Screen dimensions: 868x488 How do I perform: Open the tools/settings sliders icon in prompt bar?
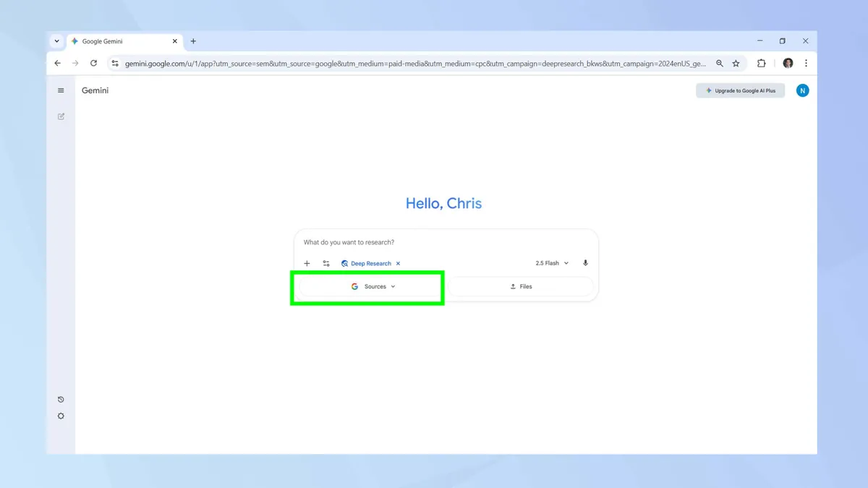coord(325,263)
